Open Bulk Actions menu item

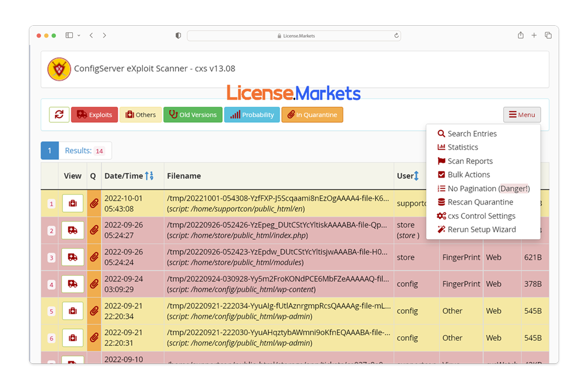tap(463, 175)
